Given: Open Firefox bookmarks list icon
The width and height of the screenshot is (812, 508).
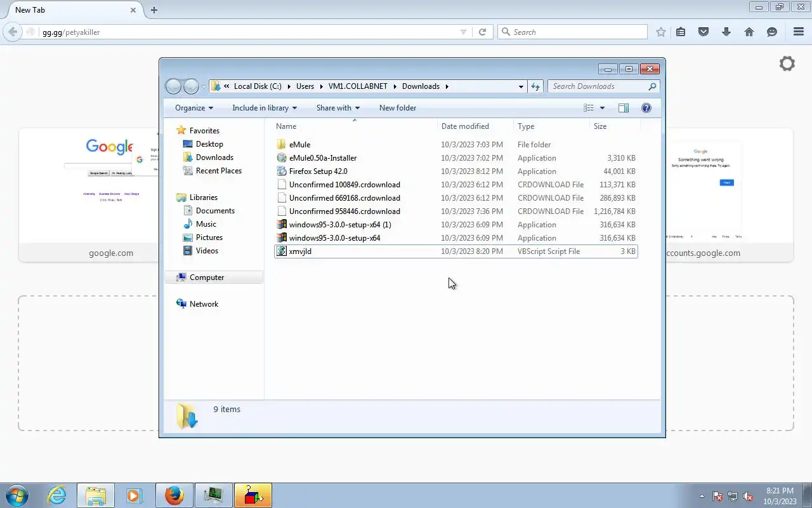Looking at the screenshot, I should click(681, 32).
